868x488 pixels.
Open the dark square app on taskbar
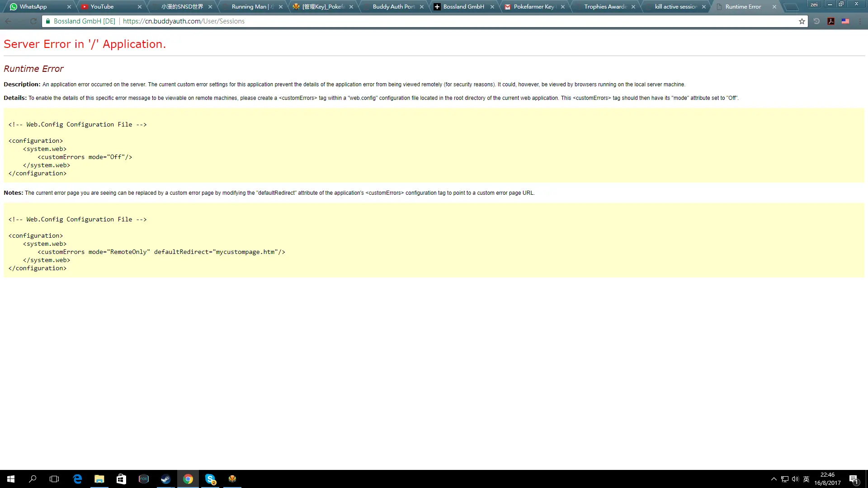tap(144, 479)
